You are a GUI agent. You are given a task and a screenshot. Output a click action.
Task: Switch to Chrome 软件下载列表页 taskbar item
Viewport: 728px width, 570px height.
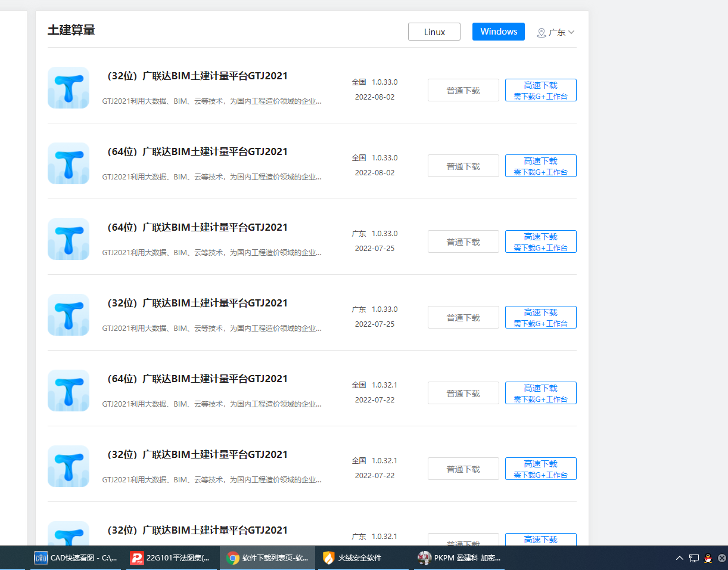pyautogui.click(x=267, y=558)
